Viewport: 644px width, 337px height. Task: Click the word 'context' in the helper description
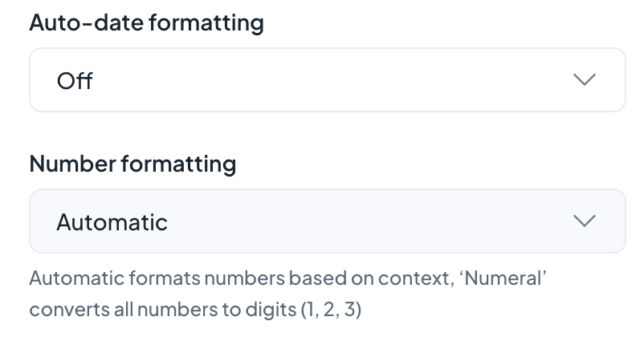(x=414, y=278)
